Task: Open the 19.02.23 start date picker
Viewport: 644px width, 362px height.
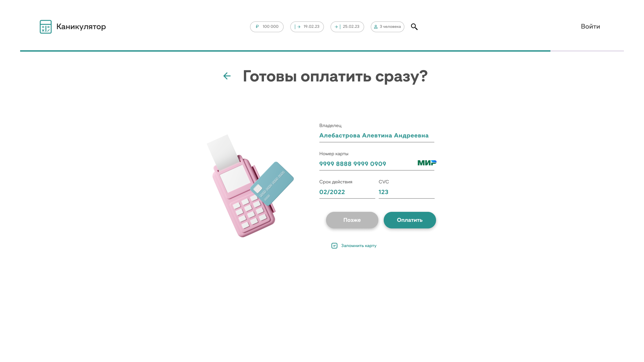Action: pos(307,27)
